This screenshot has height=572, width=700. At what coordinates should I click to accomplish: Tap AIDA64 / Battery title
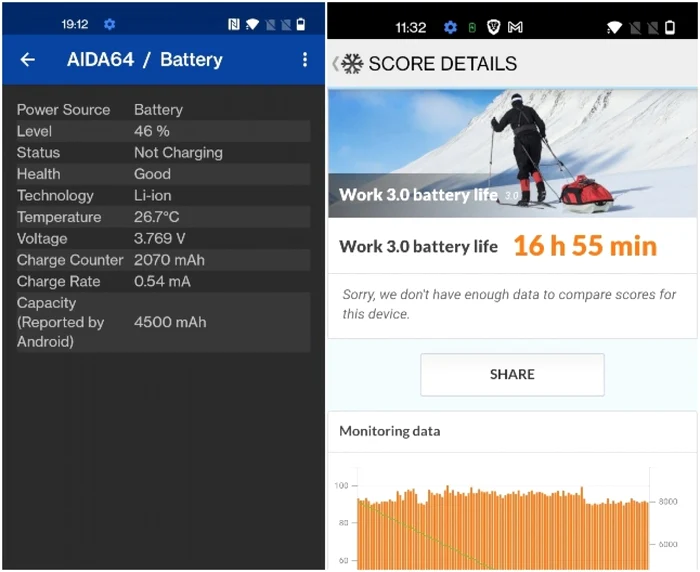tap(145, 59)
